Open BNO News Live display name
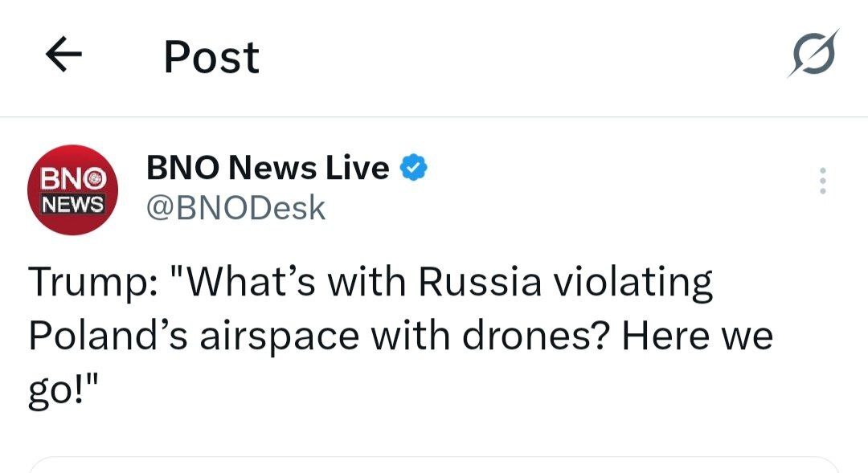The height and width of the screenshot is (473, 868). (x=267, y=169)
